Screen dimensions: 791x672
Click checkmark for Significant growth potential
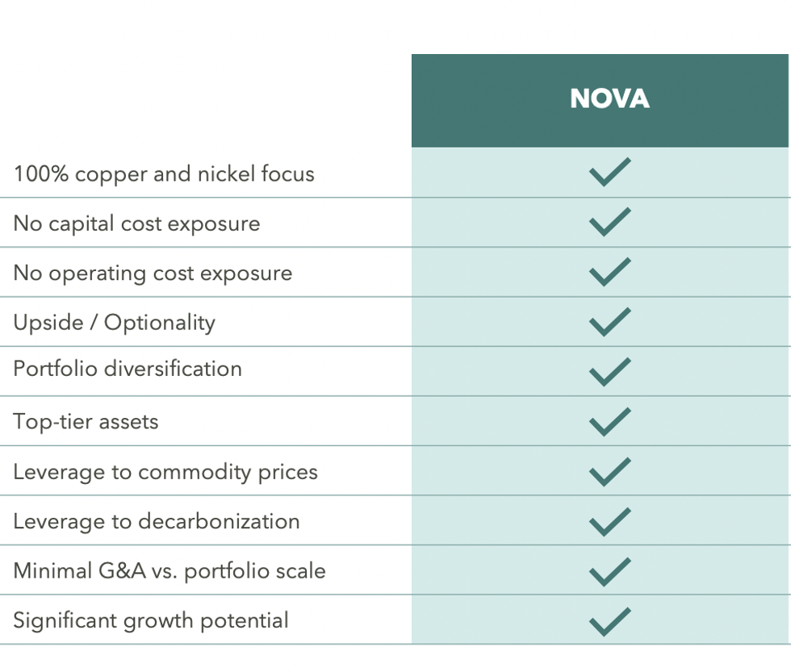click(609, 620)
